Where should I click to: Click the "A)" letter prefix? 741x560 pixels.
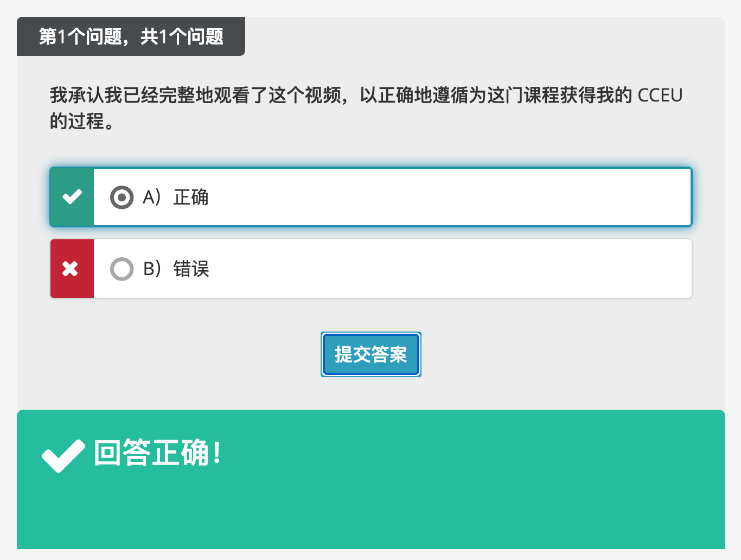tap(151, 197)
